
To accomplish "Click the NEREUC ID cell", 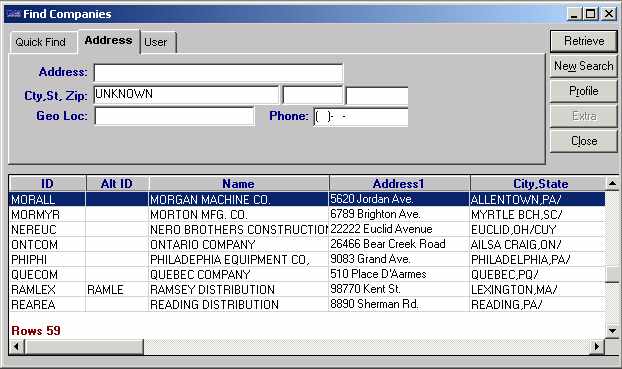I will coord(47,229).
